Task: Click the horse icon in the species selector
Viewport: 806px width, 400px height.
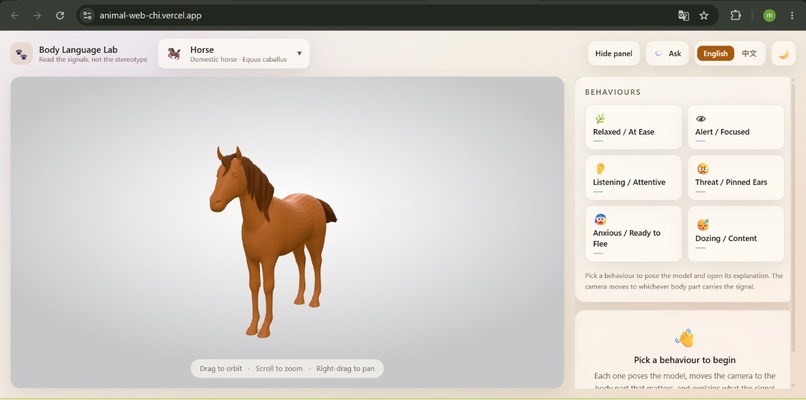Action: (174, 53)
